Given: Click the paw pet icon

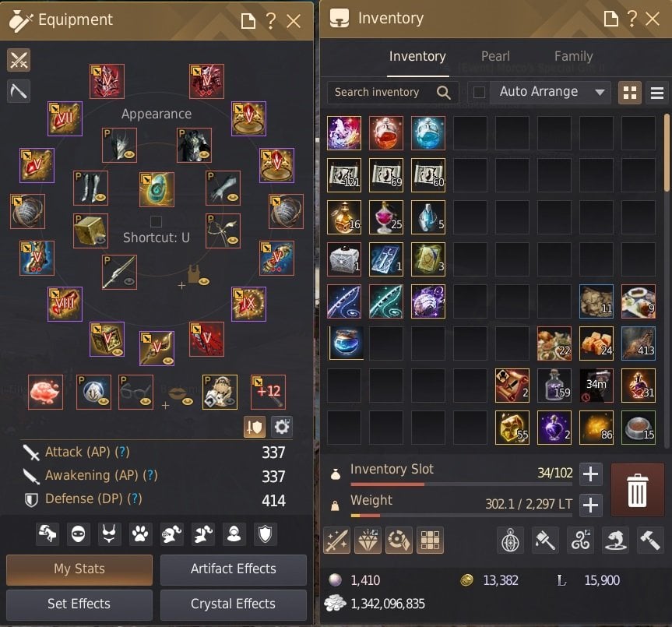Looking at the screenshot, I should pos(140,534).
